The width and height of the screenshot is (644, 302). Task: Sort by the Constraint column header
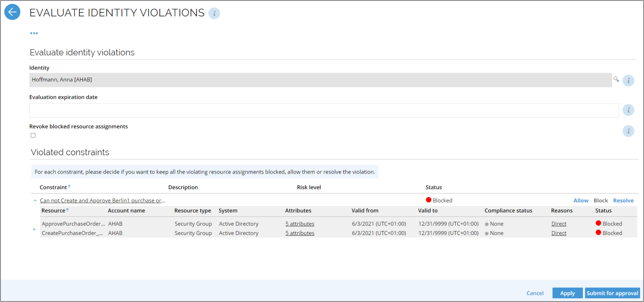(55, 187)
